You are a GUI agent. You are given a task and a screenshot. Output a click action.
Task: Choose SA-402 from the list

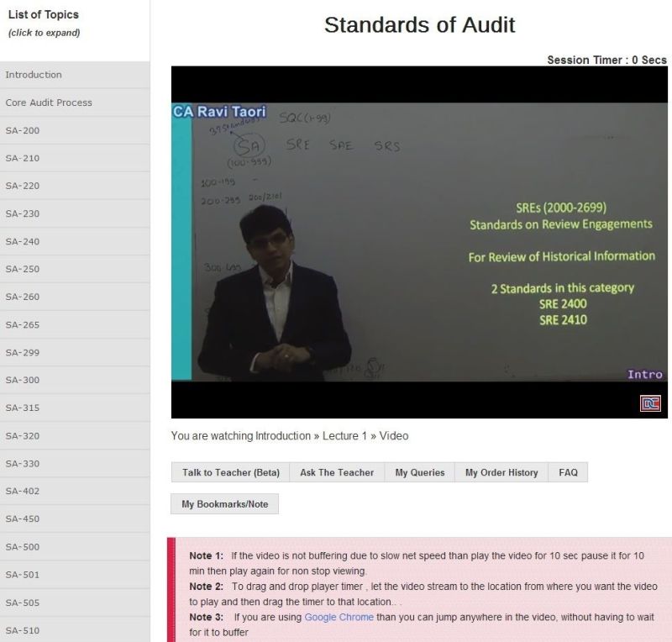tap(23, 491)
